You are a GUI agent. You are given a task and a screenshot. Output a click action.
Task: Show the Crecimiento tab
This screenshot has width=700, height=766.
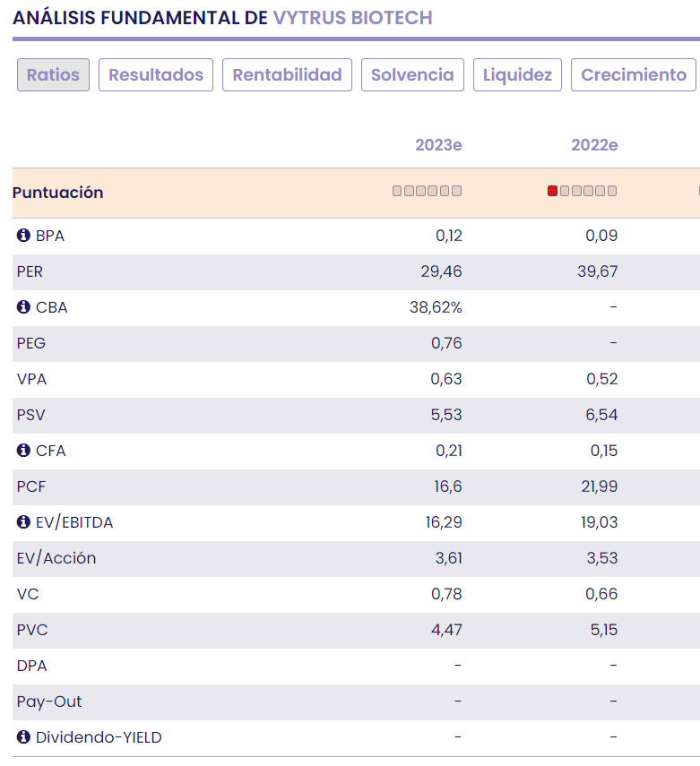tap(634, 75)
